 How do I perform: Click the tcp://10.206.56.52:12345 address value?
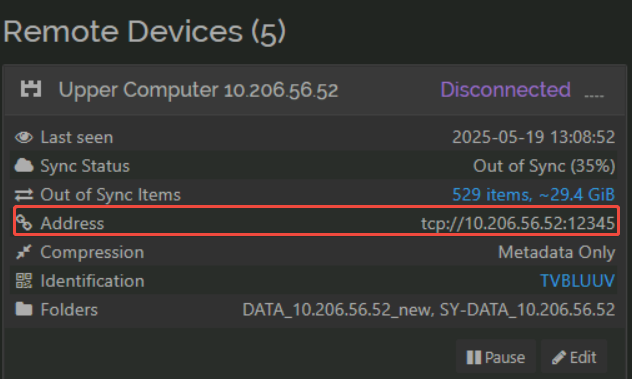tap(518, 223)
